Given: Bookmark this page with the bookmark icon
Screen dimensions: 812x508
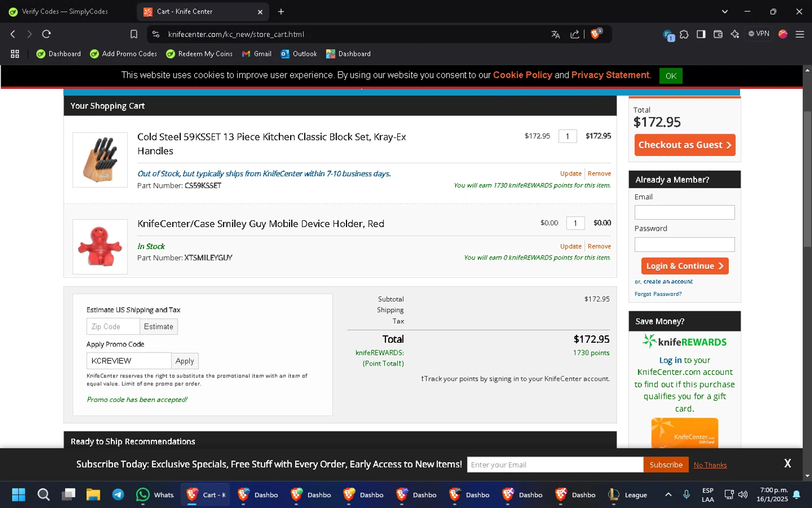Looking at the screenshot, I should pyautogui.click(x=134, y=34).
